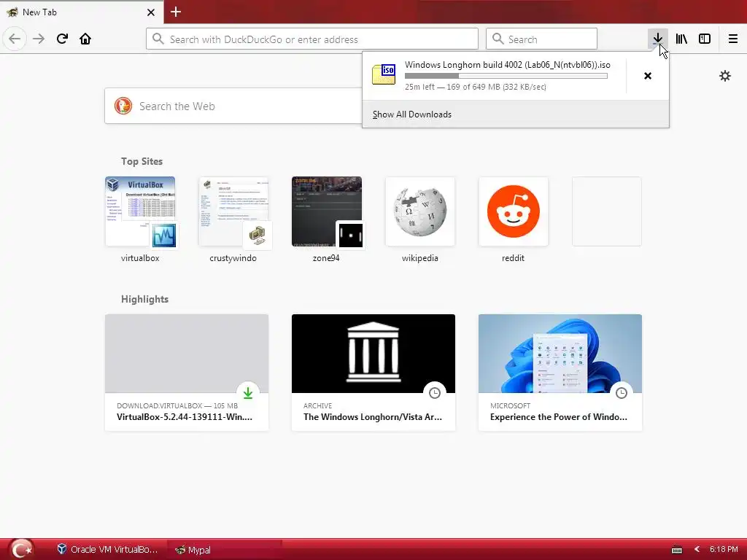Open the Windows Longhorn/Vista Archive highlight card
This screenshot has height=560, width=747.
373,373
